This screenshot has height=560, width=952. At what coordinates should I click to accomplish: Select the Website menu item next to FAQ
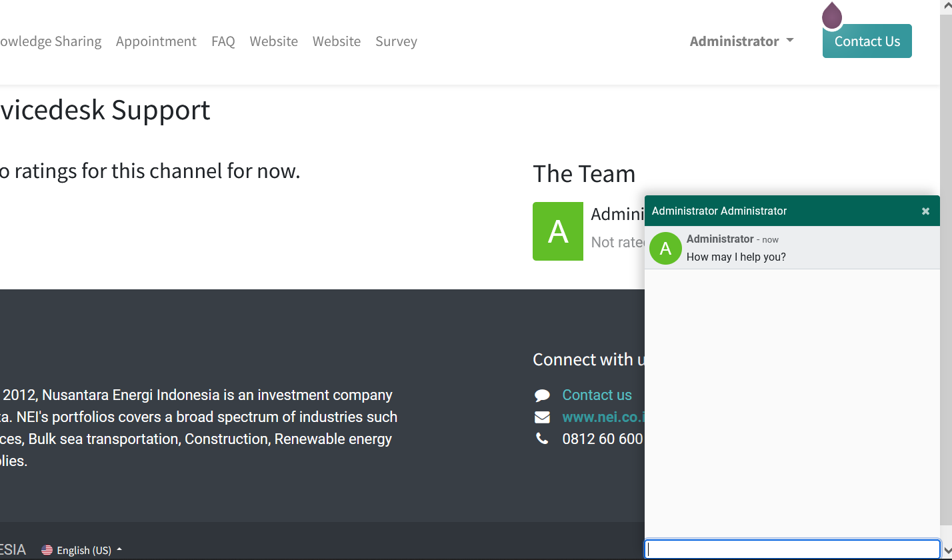[273, 41]
